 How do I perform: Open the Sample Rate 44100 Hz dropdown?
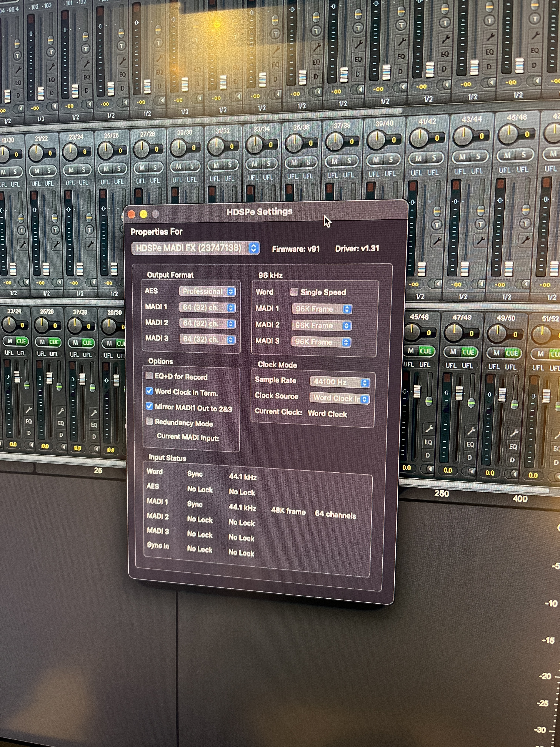(x=340, y=382)
